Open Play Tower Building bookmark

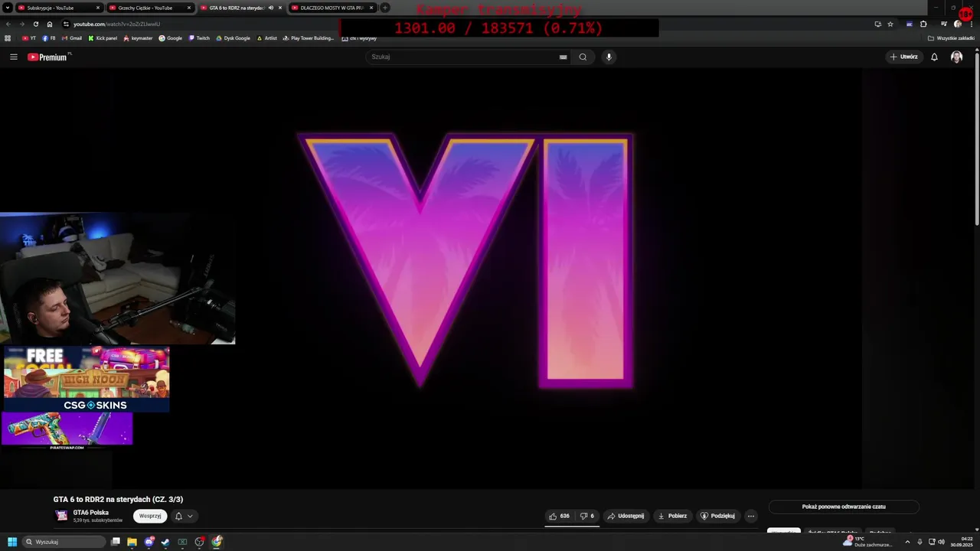click(x=308, y=38)
